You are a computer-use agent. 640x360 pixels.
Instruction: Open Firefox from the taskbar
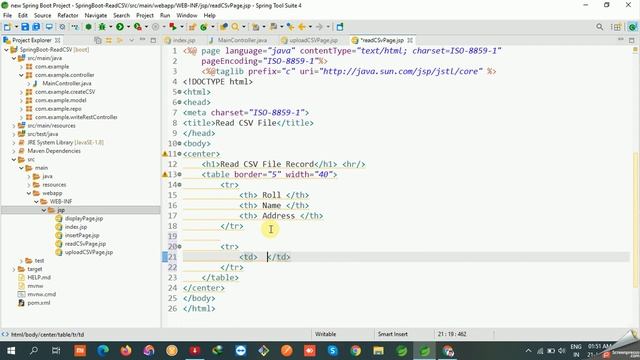(x=126, y=351)
